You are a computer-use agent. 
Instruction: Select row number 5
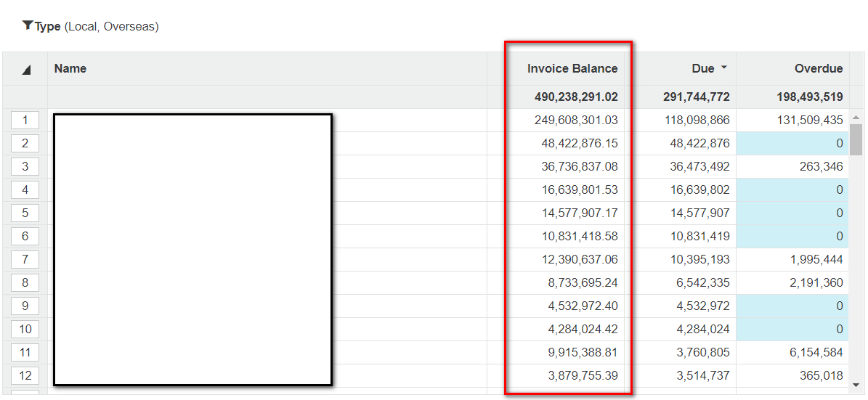[x=25, y=213]
